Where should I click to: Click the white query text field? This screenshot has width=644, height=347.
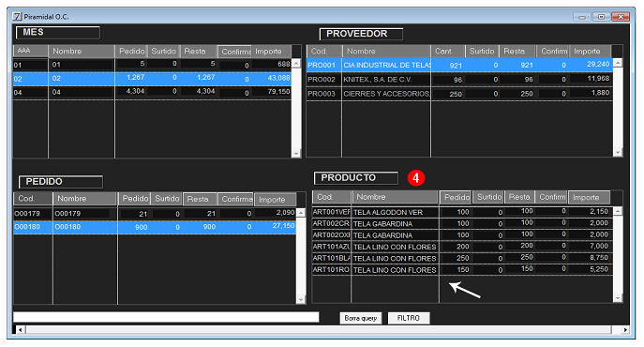[166, 317]
